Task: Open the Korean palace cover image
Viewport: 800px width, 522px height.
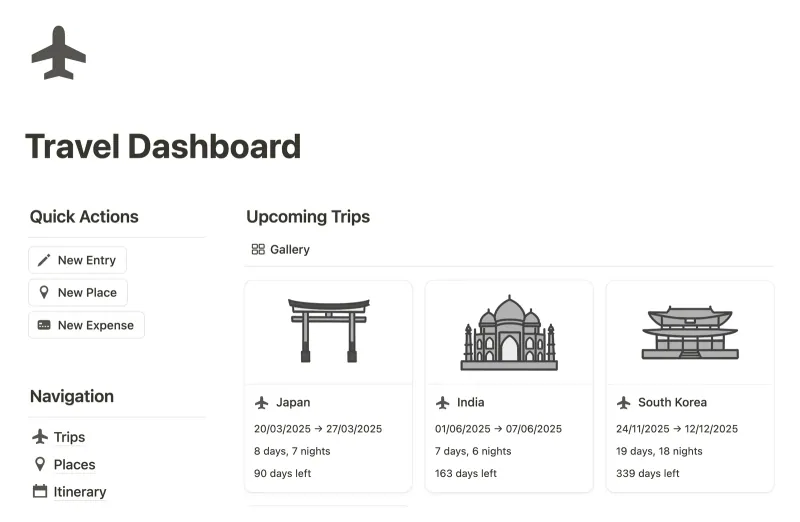Action: (690, 332)
